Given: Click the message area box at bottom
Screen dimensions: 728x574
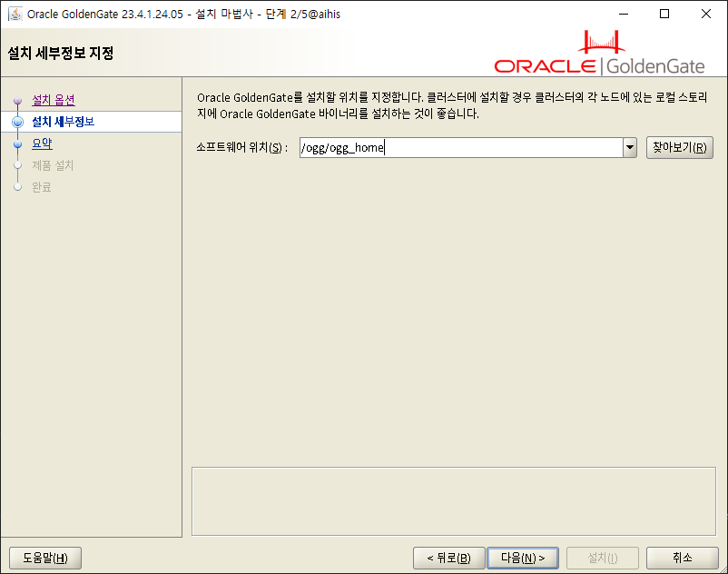Looking at the screenshot, I should point(454,501).
